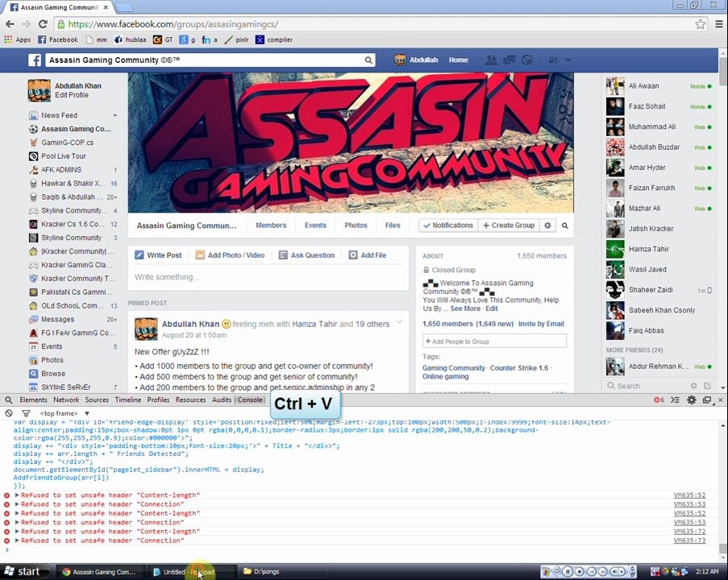Image resolution: width=728 pixels, height=580 pixels.
Task: Open the Facebook account dropdown arrow
Action: point(568,60)
